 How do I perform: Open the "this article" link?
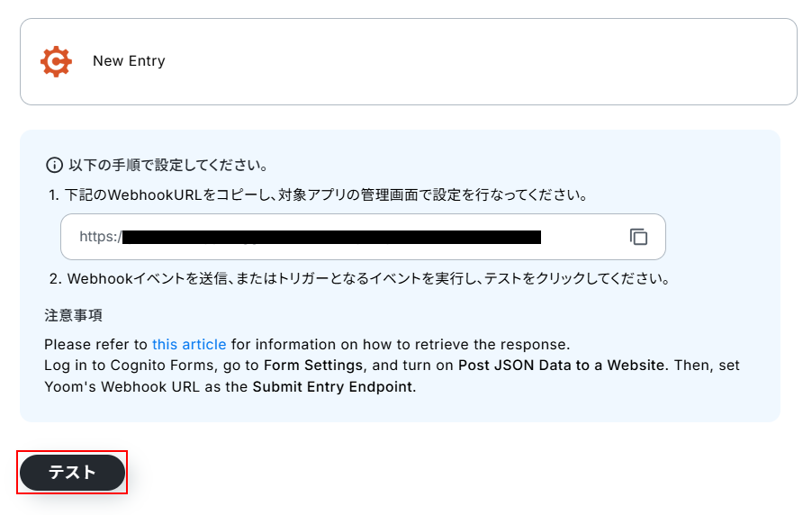coord(189,344)
